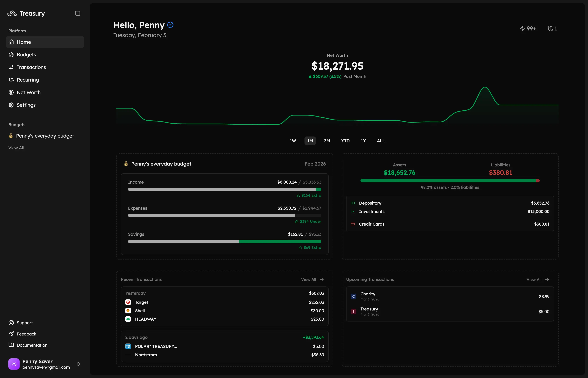Image resolution: width=588 pixels, height=378 pixels.
Task: Click the Feedback option
Action: (26, 334)
